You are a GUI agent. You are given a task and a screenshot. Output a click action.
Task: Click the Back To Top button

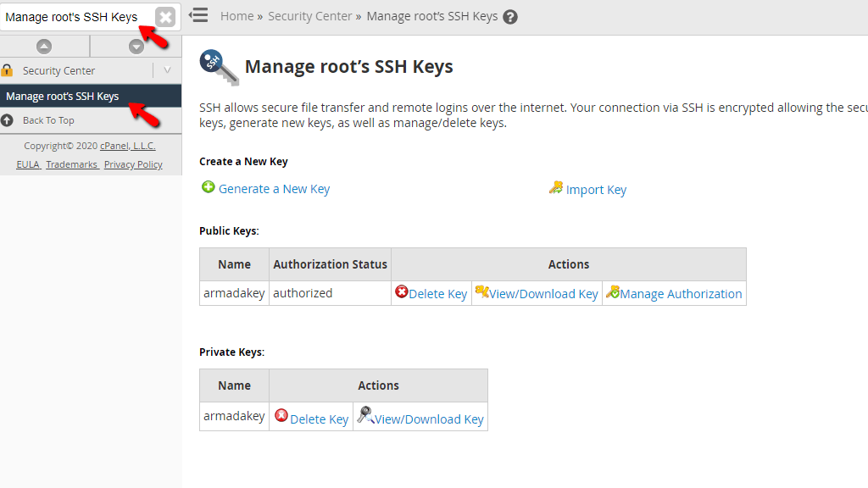click(48, 120)
